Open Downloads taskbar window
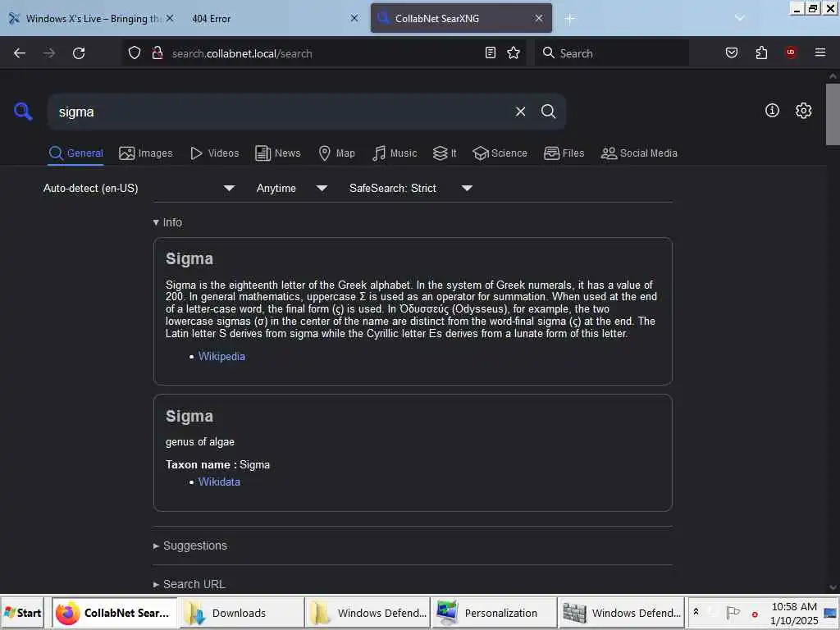Viewport: 840px width, 630px height. (x=240, y=613)
